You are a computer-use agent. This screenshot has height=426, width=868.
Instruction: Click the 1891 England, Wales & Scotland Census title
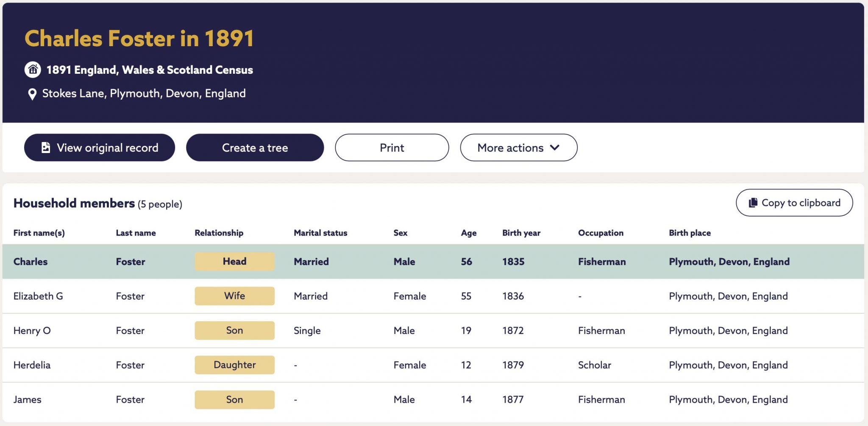point(150,70)
